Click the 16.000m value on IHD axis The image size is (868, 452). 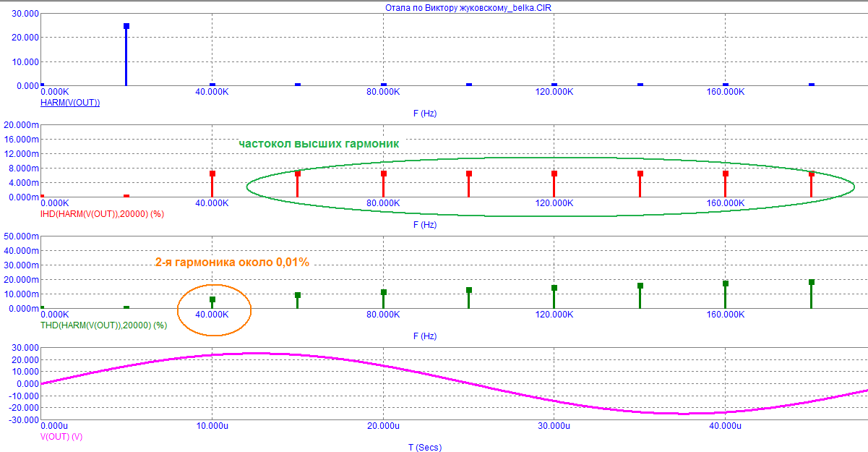point(22,139)
